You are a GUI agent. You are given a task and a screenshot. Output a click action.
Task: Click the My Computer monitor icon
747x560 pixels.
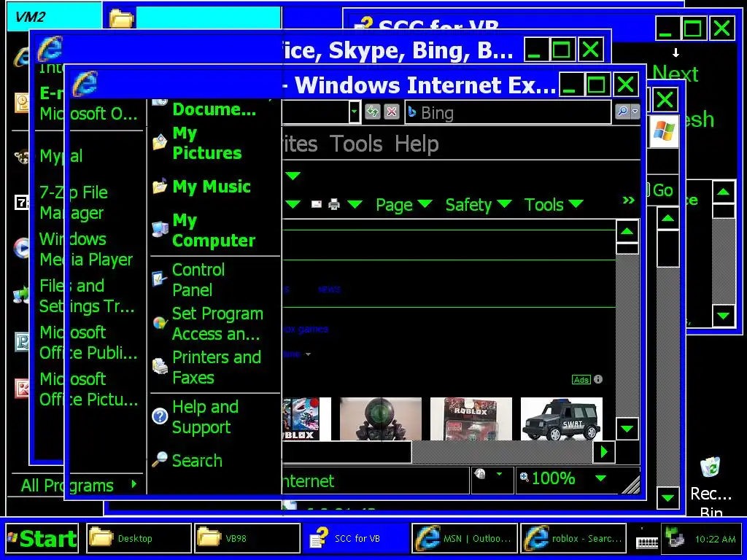(x=160, y=229)
